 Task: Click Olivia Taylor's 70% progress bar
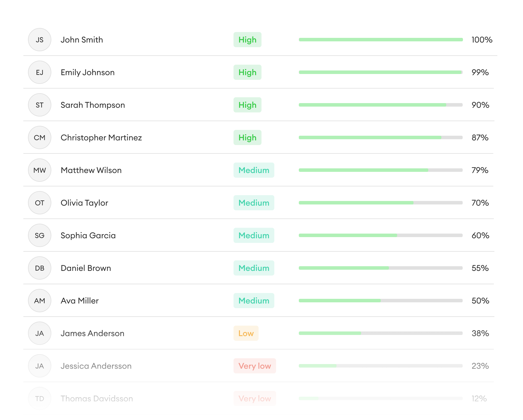point(380,203)
